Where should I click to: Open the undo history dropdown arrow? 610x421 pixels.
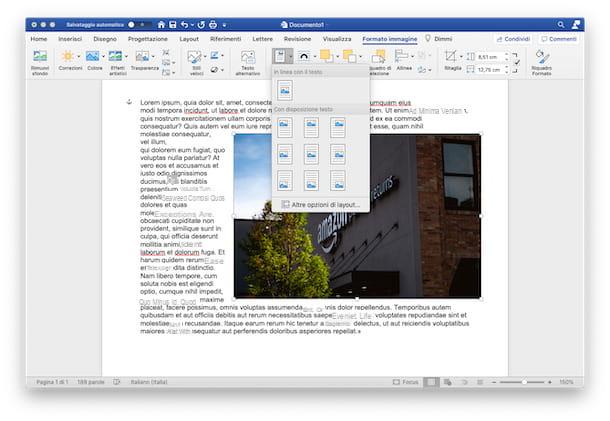[192, 25]
